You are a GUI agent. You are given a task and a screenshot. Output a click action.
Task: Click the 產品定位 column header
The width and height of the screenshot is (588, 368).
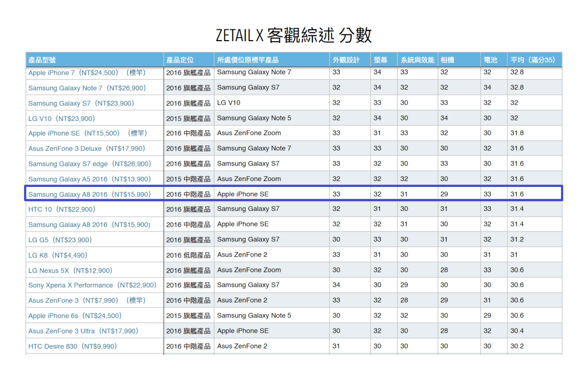click(180, 60)
